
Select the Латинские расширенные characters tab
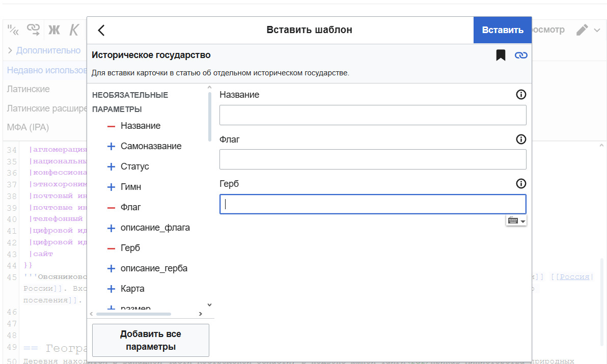point(47,108)
